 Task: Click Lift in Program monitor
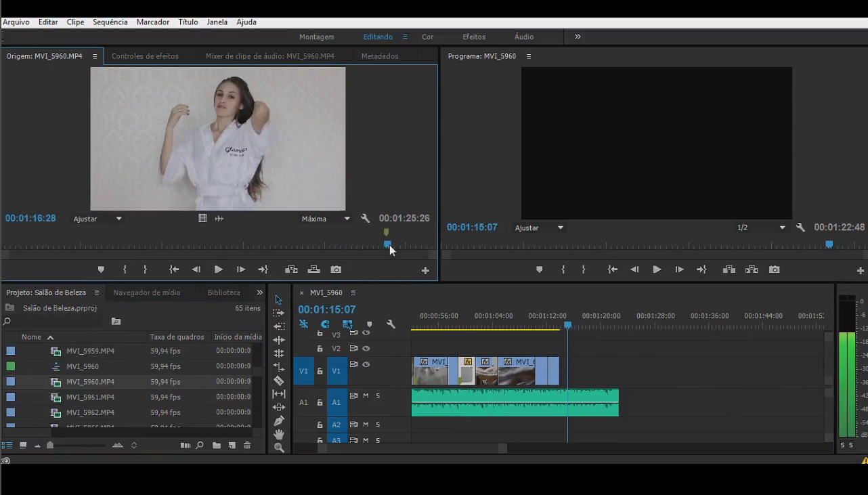point(729,270)
